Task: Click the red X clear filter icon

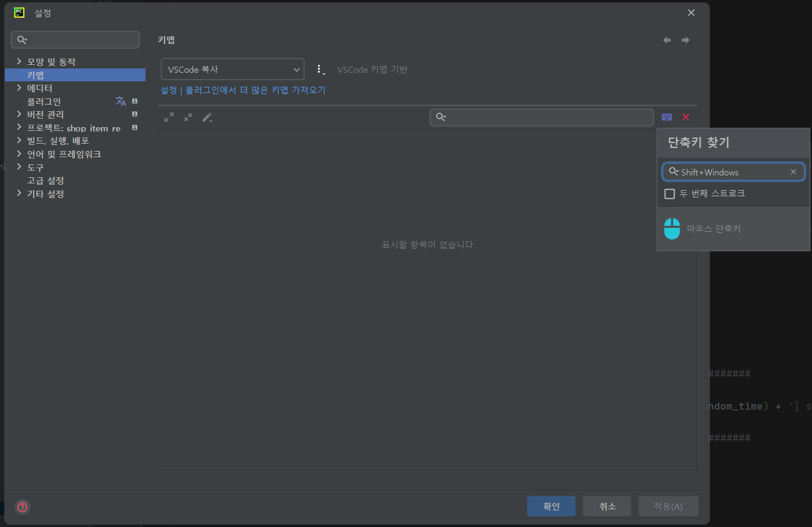Action: point(686,117)
